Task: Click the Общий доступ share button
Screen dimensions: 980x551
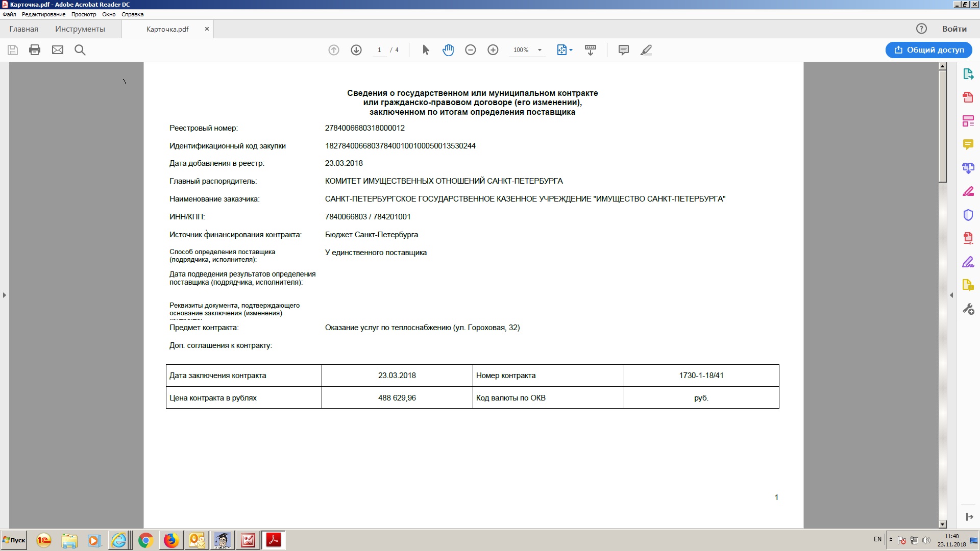Action: (x=929, y=50)
